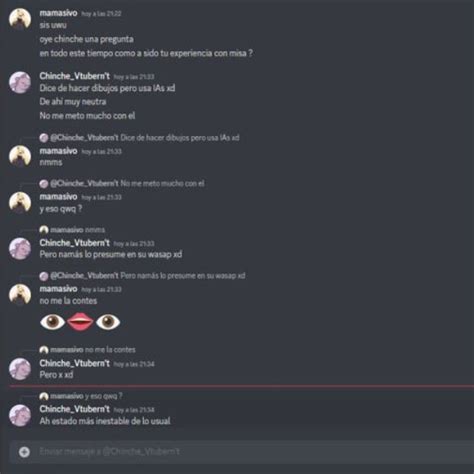The height and width of the screenshot is (474, 474).
Task: Click mamasivo avatar next to 'y eso qwq ?'
Action: point(20,202)
